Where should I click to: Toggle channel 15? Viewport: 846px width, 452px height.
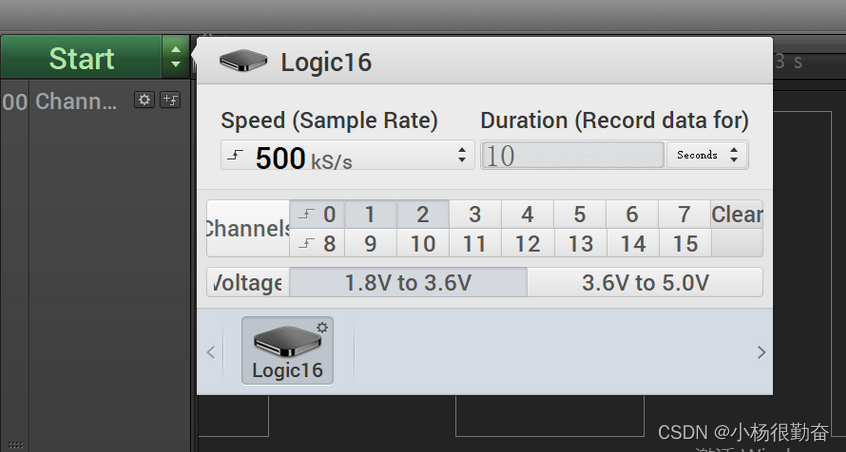[x=684, y=243]
